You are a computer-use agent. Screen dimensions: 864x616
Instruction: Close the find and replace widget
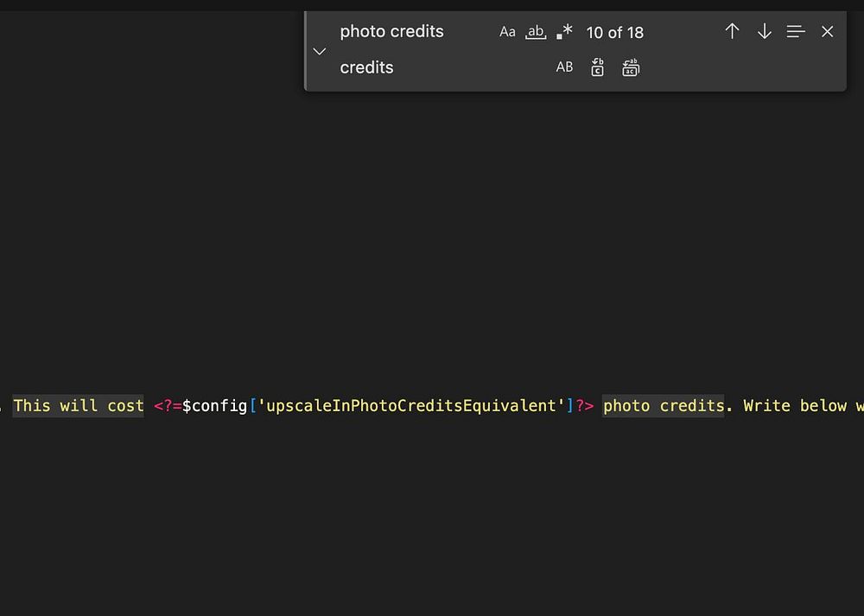[827, 31]
